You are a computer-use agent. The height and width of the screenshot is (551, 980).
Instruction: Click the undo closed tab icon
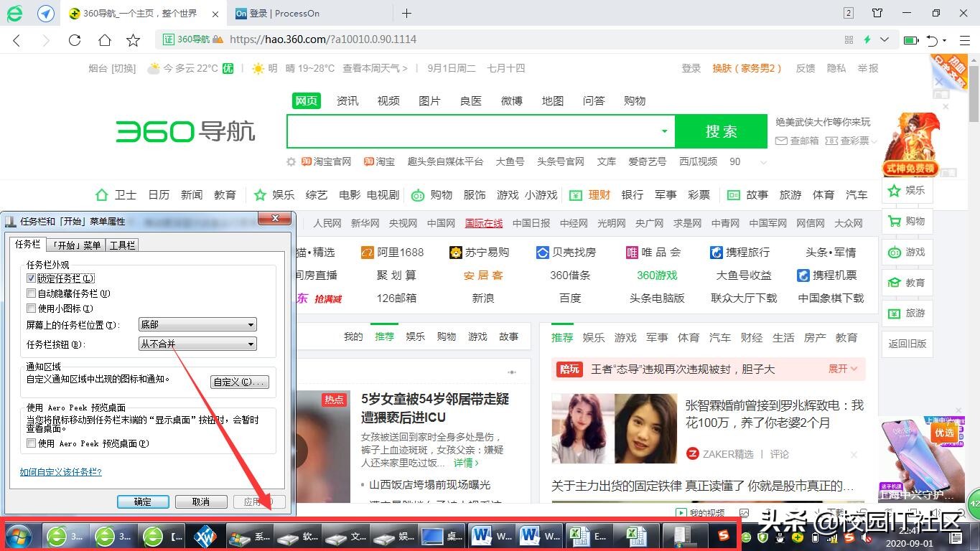932,40
